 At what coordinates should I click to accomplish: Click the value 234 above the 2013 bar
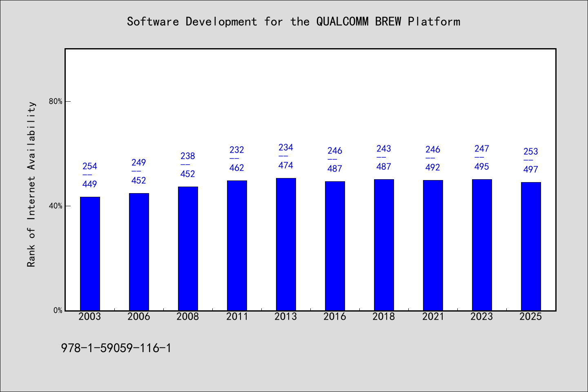(286, 147)
